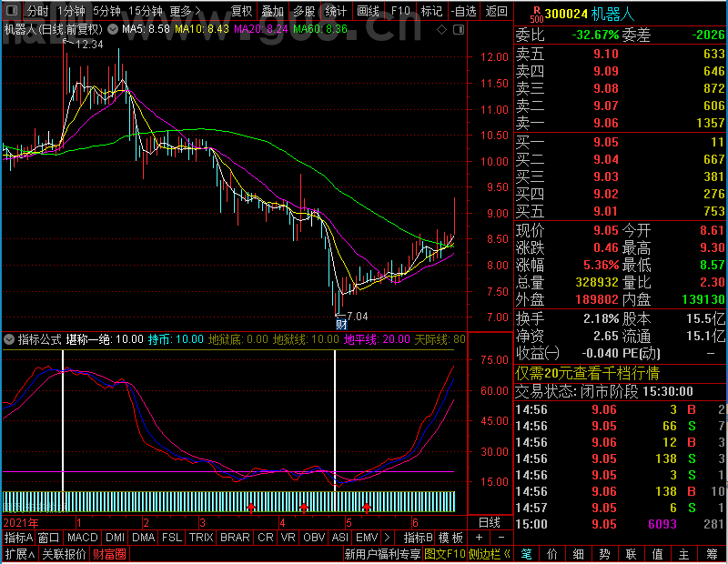Collapse the 侧边栏 sidebar
This screenshot has width=728, height=564.
[490, 554]
